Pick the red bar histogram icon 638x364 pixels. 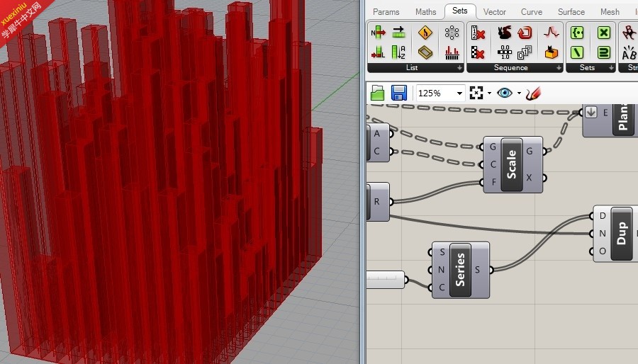coord(452,52)
